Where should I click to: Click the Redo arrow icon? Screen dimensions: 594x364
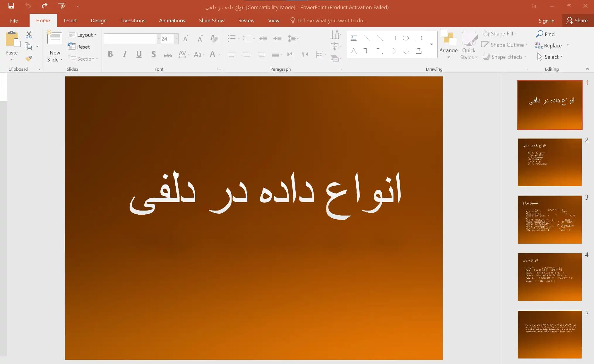coord(44,6)
